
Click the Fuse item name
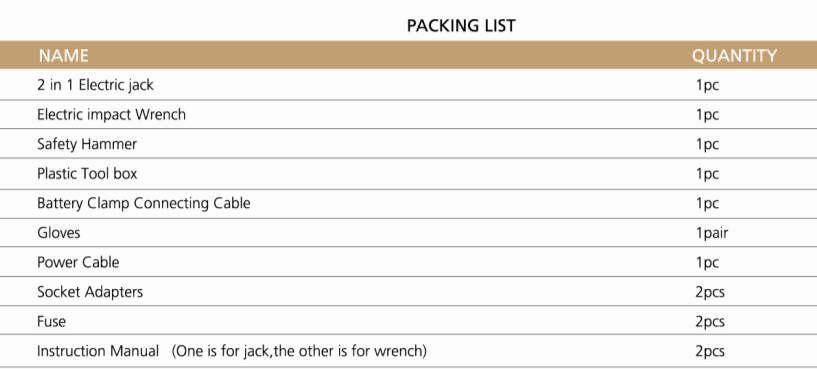coord(51,322)
